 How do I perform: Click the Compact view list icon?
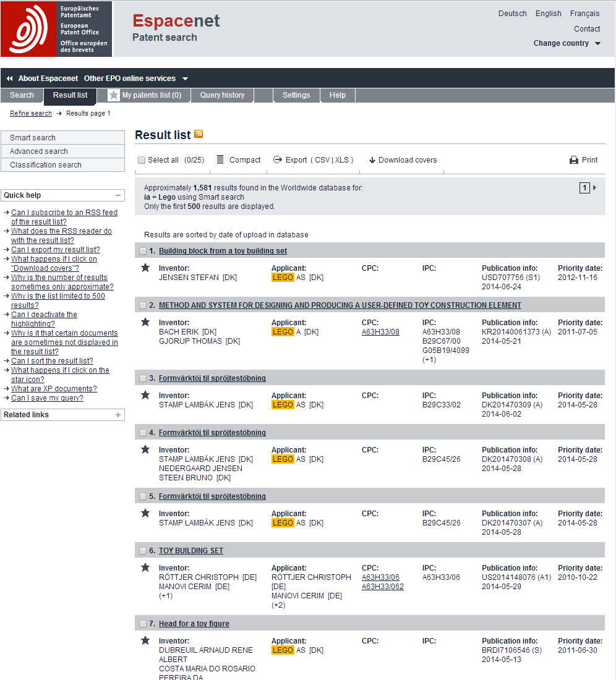[220, 159]
